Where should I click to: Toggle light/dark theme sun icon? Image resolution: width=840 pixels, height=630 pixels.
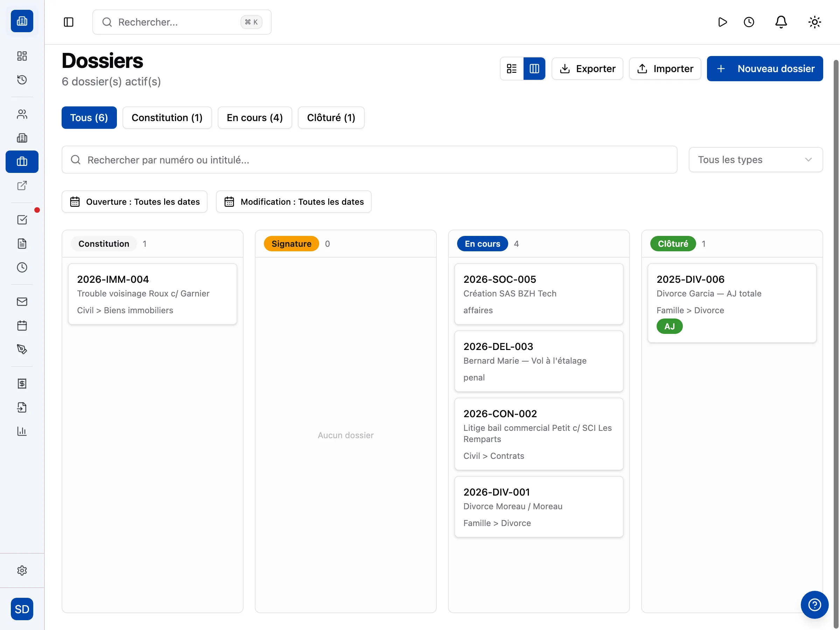[814, 22]
